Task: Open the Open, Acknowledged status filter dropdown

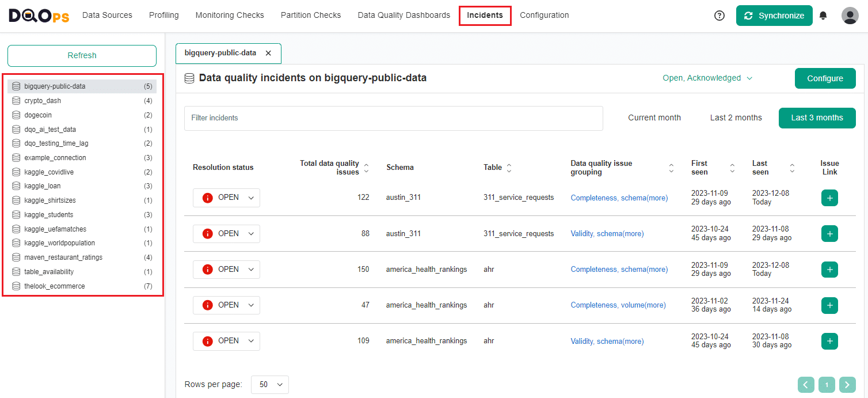Action: pyautogui.click(x=707, y=78)
